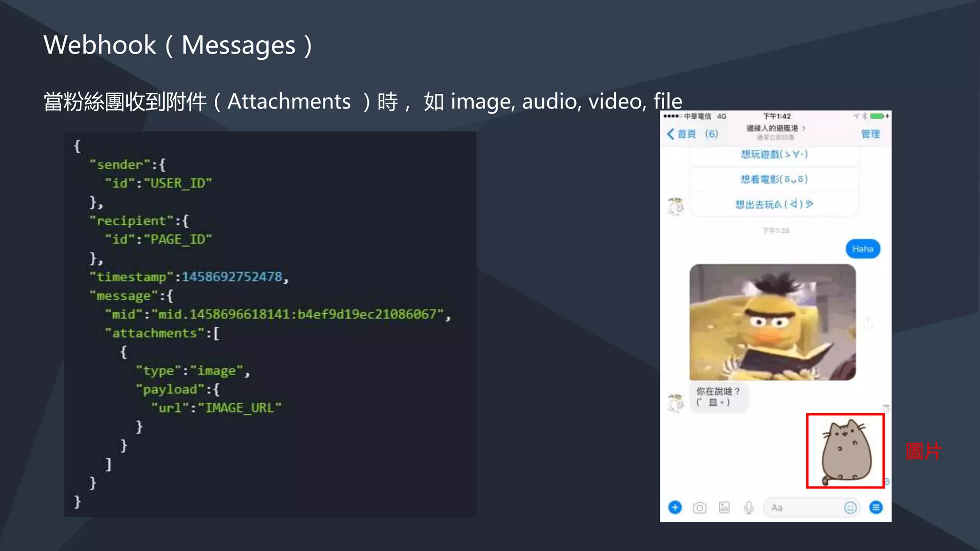Click the "sender" key in code
The width and height of the screenshot is (980, 551).
click(x=120, y=165)
